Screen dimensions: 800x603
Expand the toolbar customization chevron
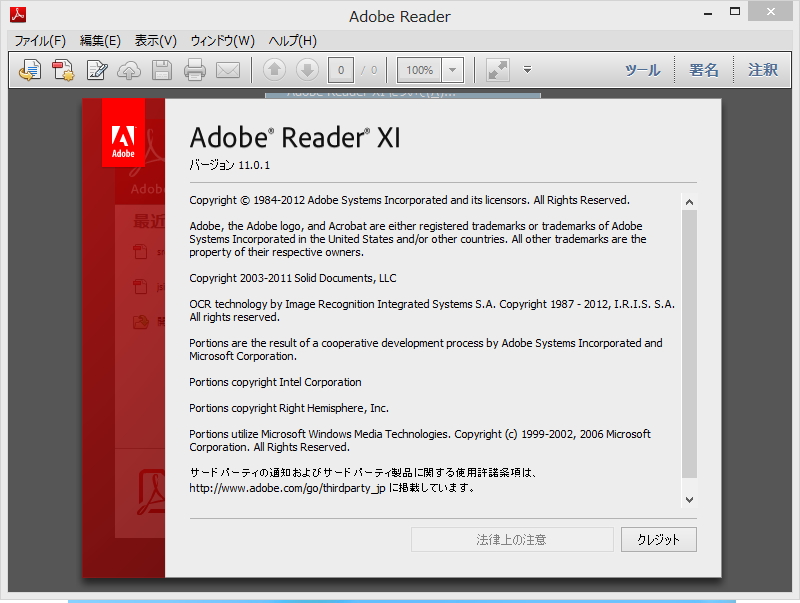pyautogui.click(x=527, y=70)
